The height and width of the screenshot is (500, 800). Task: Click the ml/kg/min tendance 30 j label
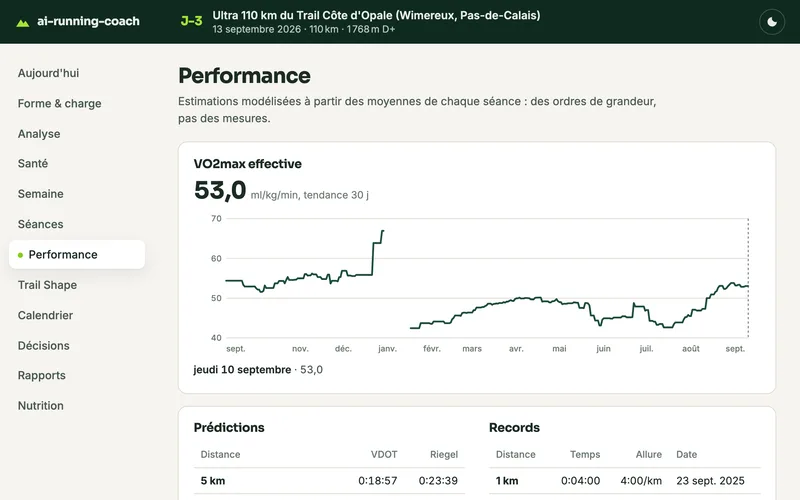(x=310, y=195)
